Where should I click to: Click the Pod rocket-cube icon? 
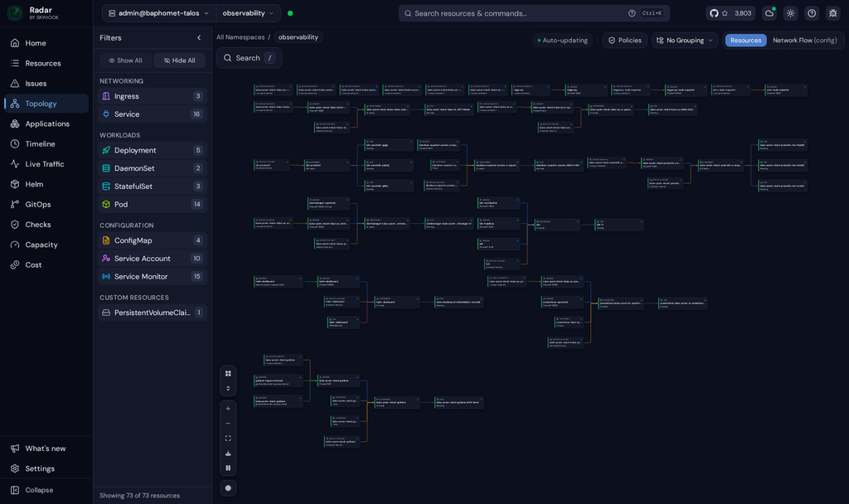point(106,204)
